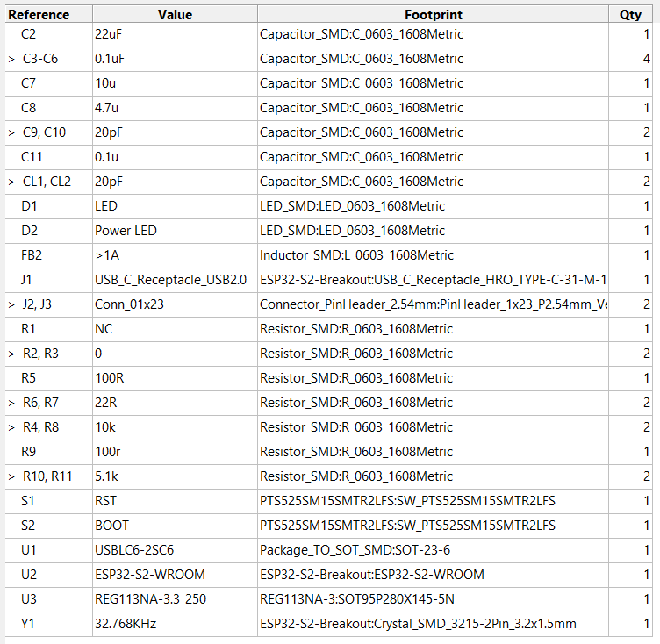Select the FB2 reference cell
This screenshot has width=660, height=644.
click(x=32, y=255)
